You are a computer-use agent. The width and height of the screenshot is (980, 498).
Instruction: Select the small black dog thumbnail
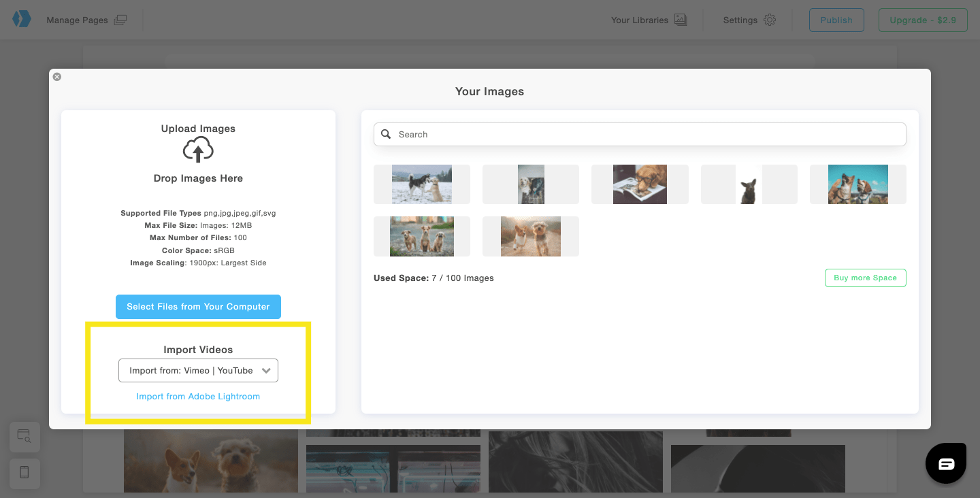749,184
